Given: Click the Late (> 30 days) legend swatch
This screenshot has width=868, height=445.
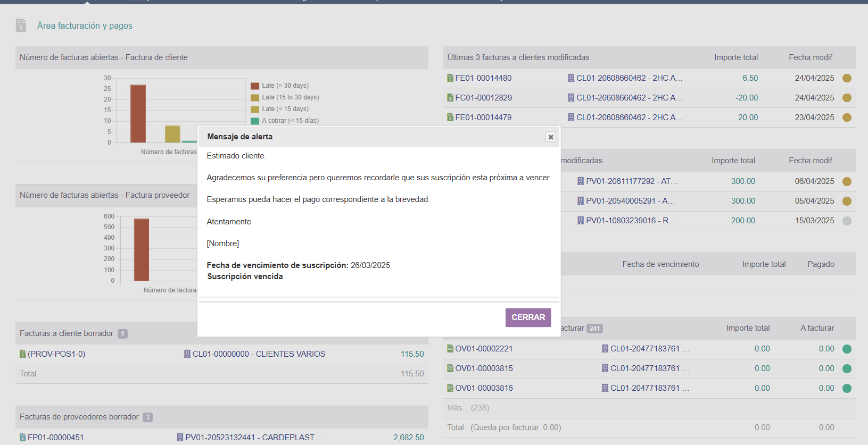Looking at the screenshot, I should (255, 86).
